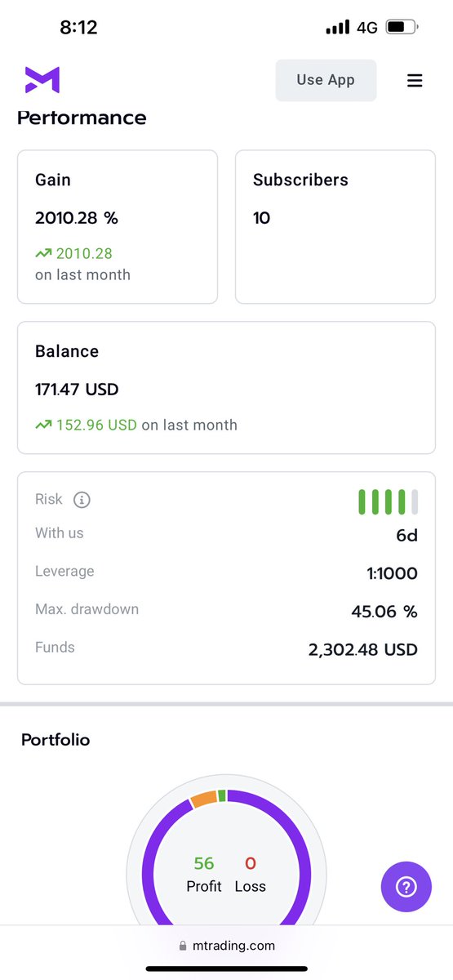
Task: Tap the Leverage 1:1000 row
Action: tap(226, 572)
